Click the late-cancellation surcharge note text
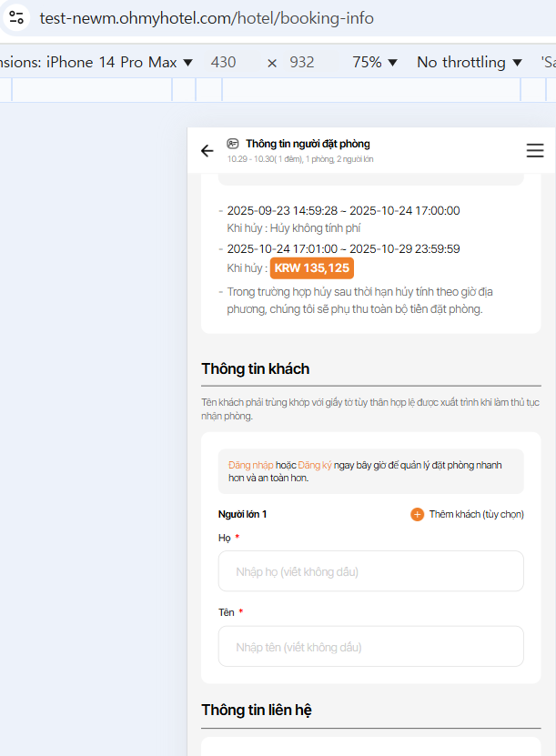Screen dimensions: 556x756 coord(359,300)
